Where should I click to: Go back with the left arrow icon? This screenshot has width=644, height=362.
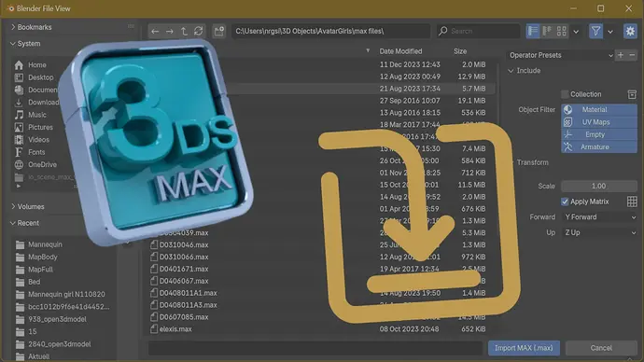point(155,31)
